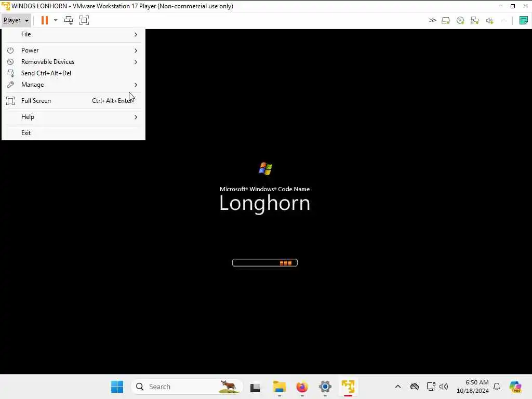Viewport: 532px width, 399px height.
Task: Click the CD/DVD drive device icon
Action: [x=460, y=21]
